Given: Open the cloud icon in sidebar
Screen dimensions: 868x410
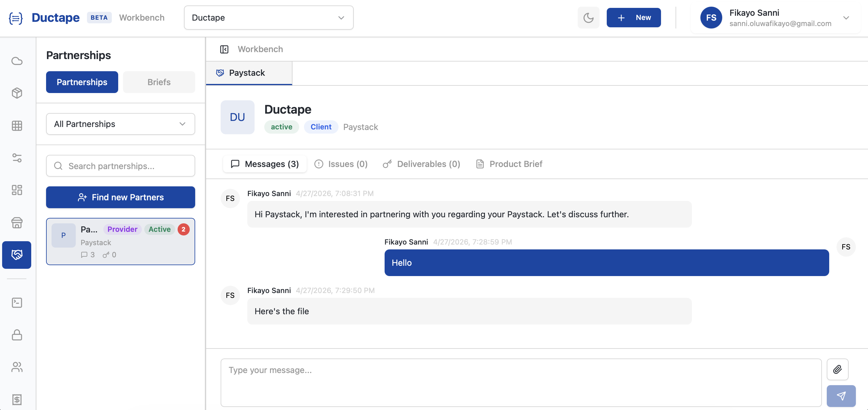Looking at the screenshot, I should pos(17,61).
